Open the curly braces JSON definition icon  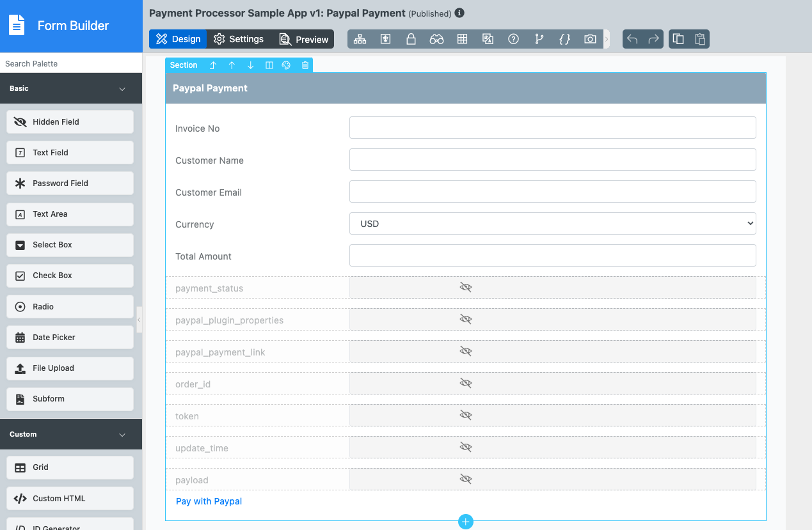coord(564,39)
